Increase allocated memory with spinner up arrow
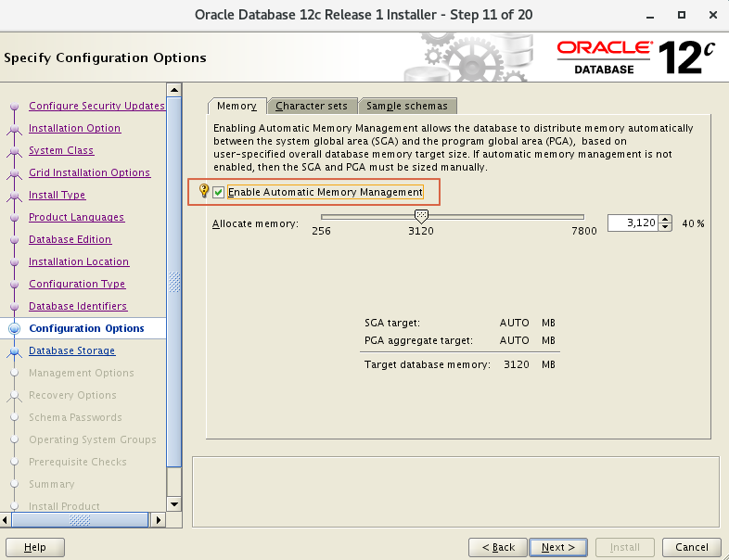729x560 pixels. point(665,220)
